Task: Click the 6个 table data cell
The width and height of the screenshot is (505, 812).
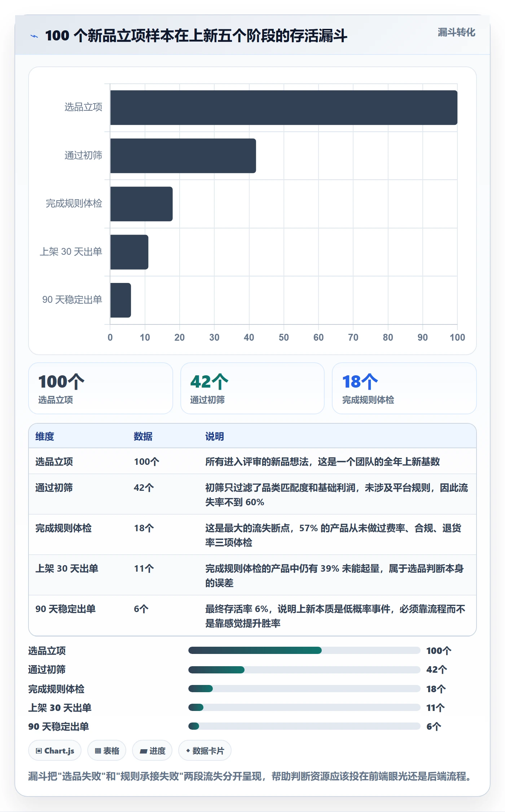Action: pos(141,609)
